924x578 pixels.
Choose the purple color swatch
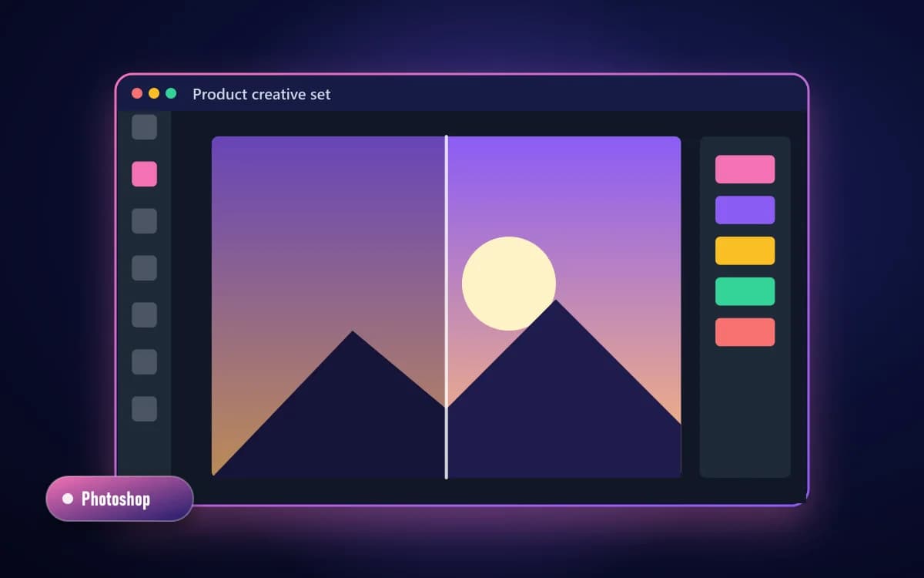745,210
